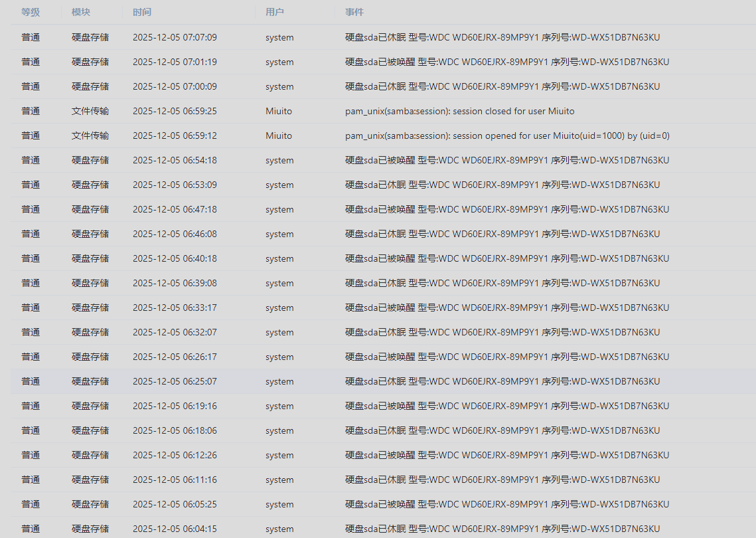Image resolution: width=756 pixels, height=538 pixels.
Task: Select the 06:19:16 log row
Action: click(x=383, y=406)
